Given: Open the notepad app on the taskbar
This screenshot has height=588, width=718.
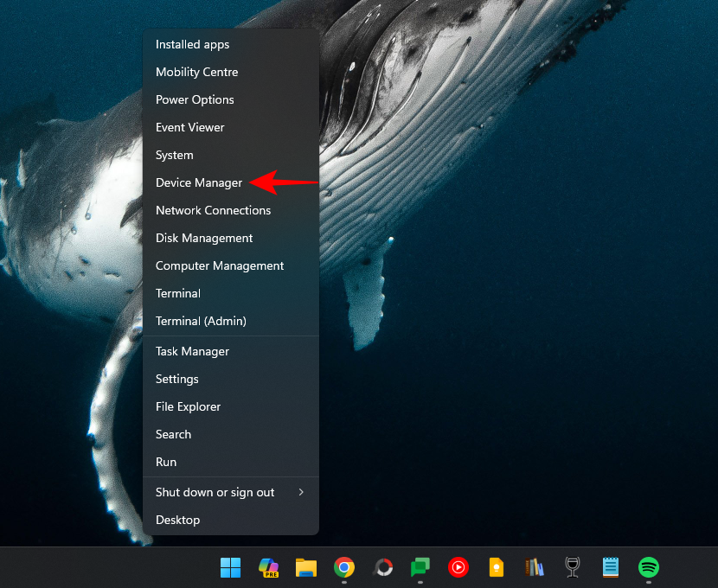Looking at the screenshot, I should click(610, 568).
